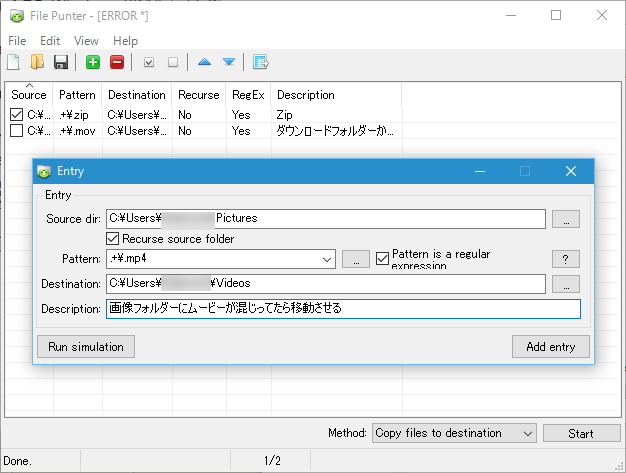Check the .mov entry row checkbox

tap(16, 131)
